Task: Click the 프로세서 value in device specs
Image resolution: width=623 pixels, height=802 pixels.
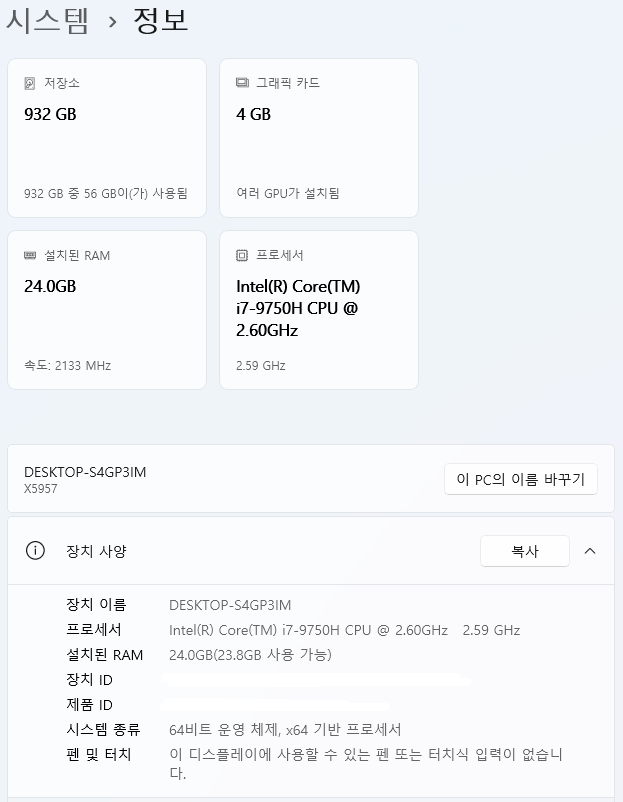Action: pos(344,630)
